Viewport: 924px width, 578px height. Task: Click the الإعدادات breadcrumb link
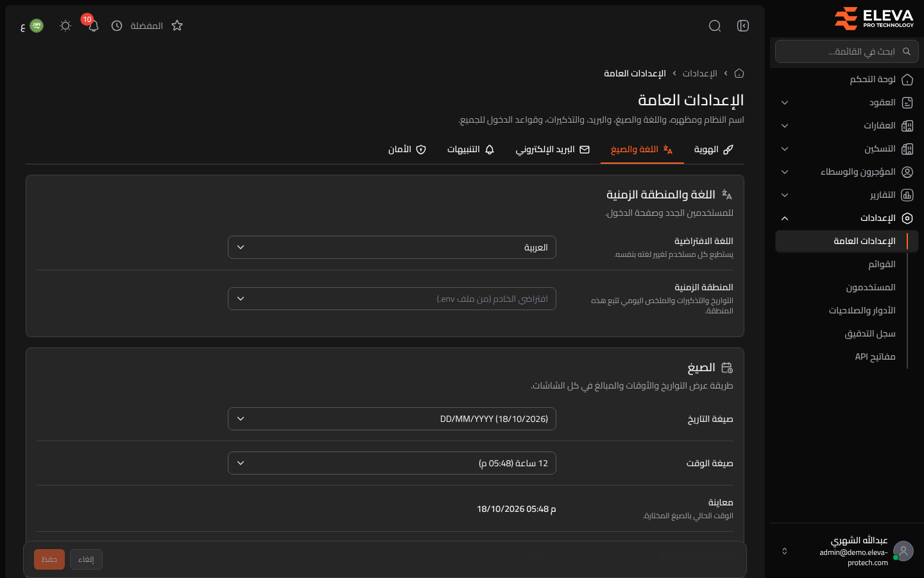(700, 73)
